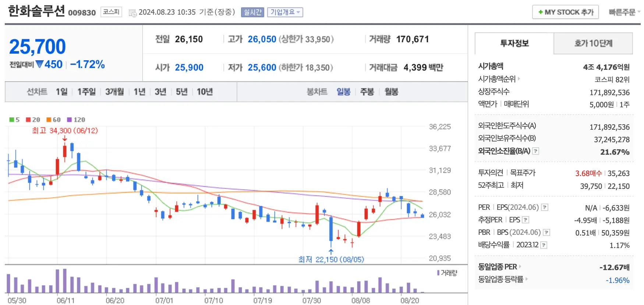Click the 코스피 82위 ranking value
This screenshot has width=644, height=305.
[x=612, y=79]
